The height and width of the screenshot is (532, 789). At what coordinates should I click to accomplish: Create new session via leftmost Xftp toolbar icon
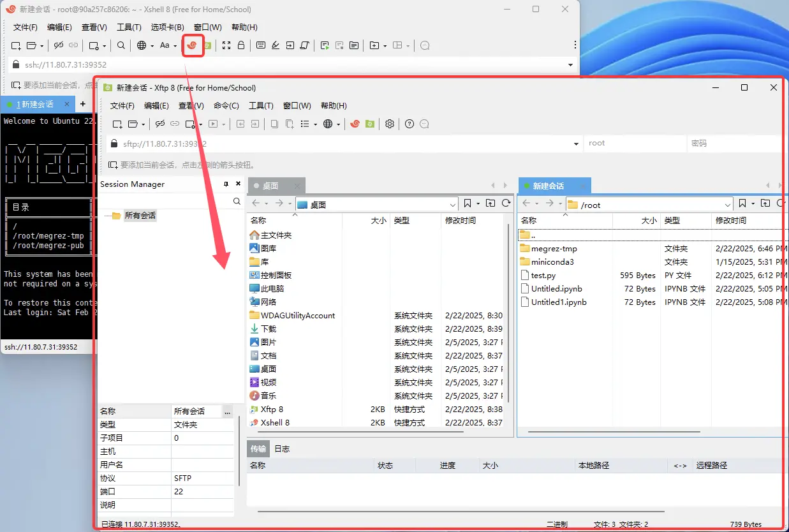coord(117,124)
